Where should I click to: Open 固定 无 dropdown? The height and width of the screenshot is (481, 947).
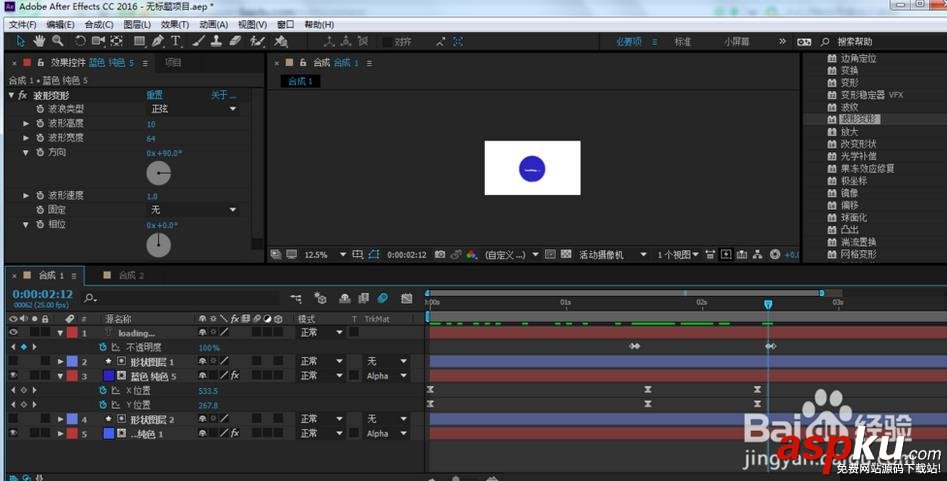pos(193,210)
